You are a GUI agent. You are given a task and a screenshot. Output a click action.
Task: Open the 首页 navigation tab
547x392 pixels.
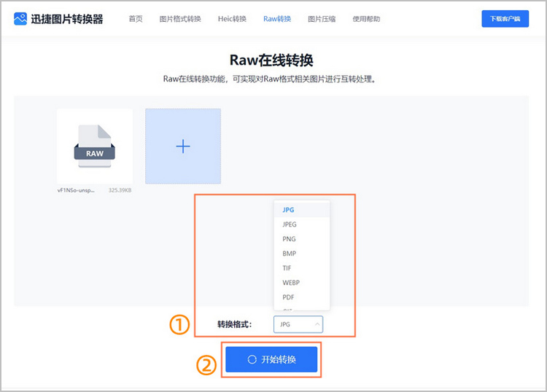pyautogui.click(x=136, y=19)
